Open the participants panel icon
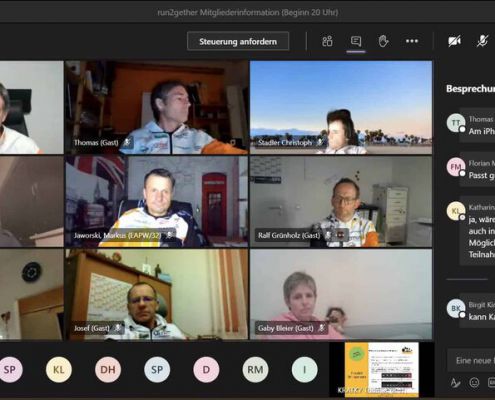495x400 pixels. (327, 41)
